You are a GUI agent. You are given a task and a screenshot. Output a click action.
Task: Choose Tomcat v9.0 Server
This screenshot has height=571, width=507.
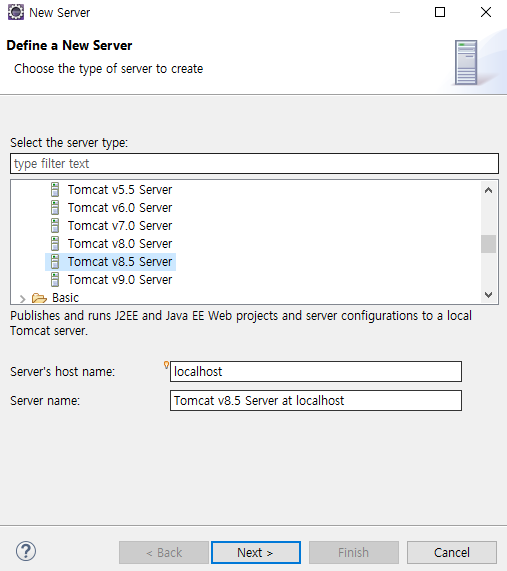[120, 280]
